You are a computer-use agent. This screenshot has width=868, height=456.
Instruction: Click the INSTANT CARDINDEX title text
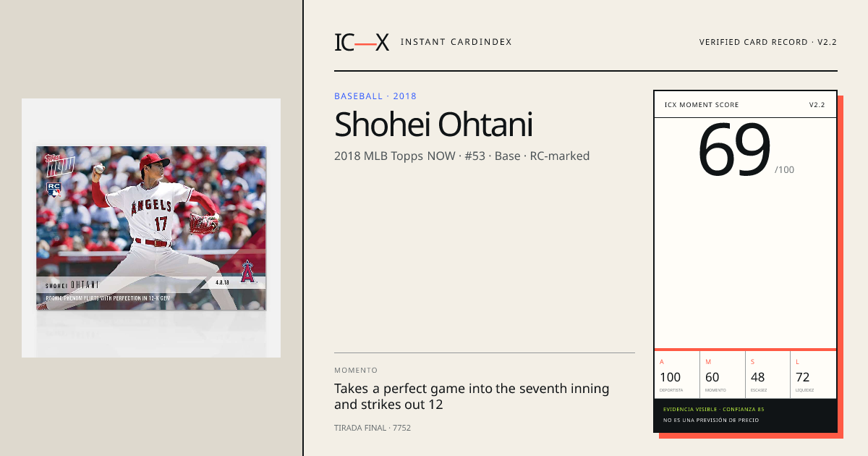point(456,42)
